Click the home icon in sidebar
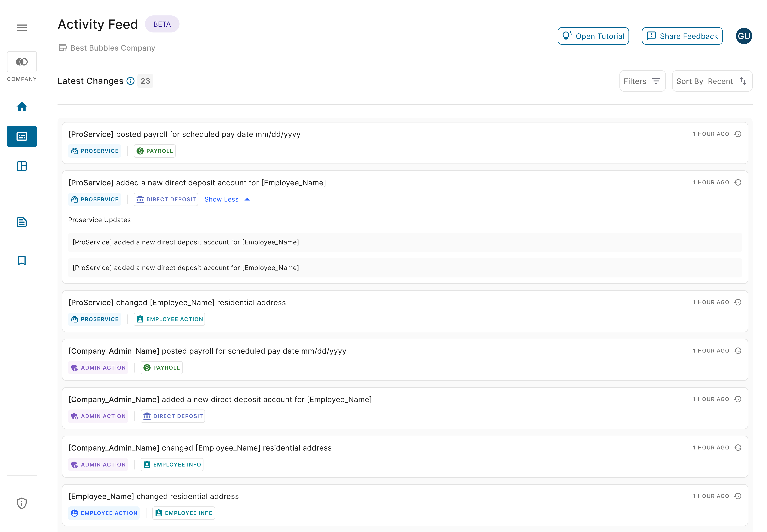Image resolution: width=767 pixels, height=532 pixels. (22, 107)
